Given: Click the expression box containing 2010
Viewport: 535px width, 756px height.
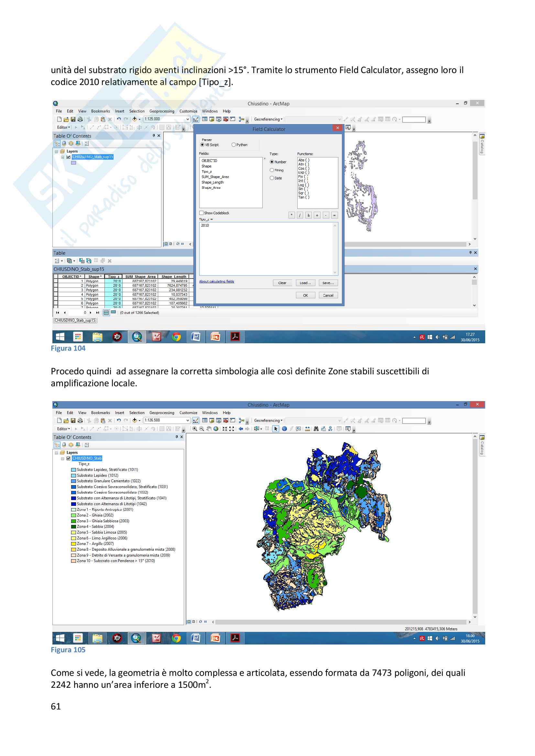Looking at the screenshot, I should [267, 249].
